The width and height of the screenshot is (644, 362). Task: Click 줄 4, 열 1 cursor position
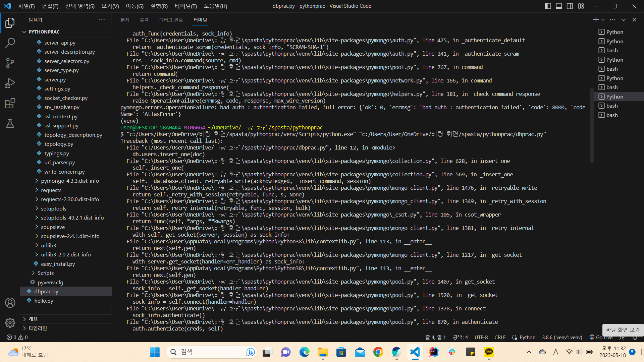[435, 337]
